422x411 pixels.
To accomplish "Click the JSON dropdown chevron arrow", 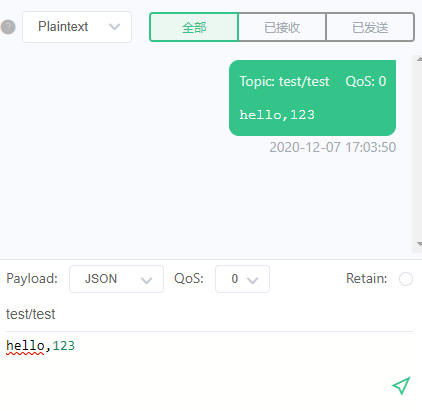I will (146, 280).
